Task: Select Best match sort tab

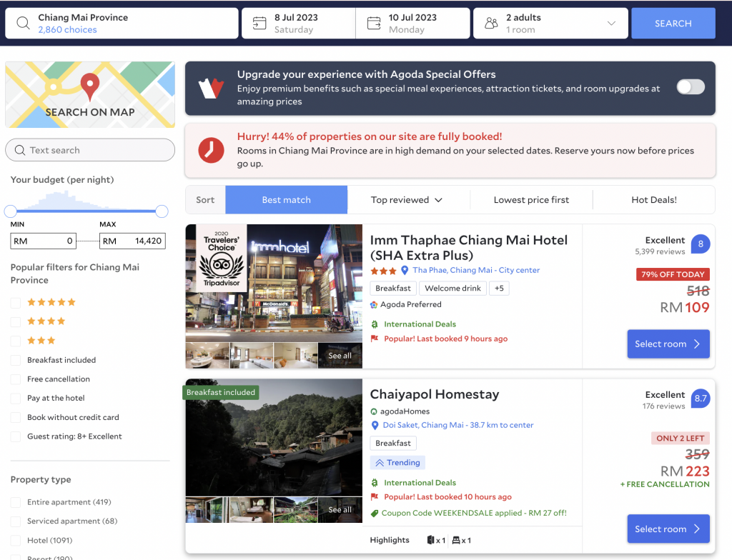Action: point(286,200)
